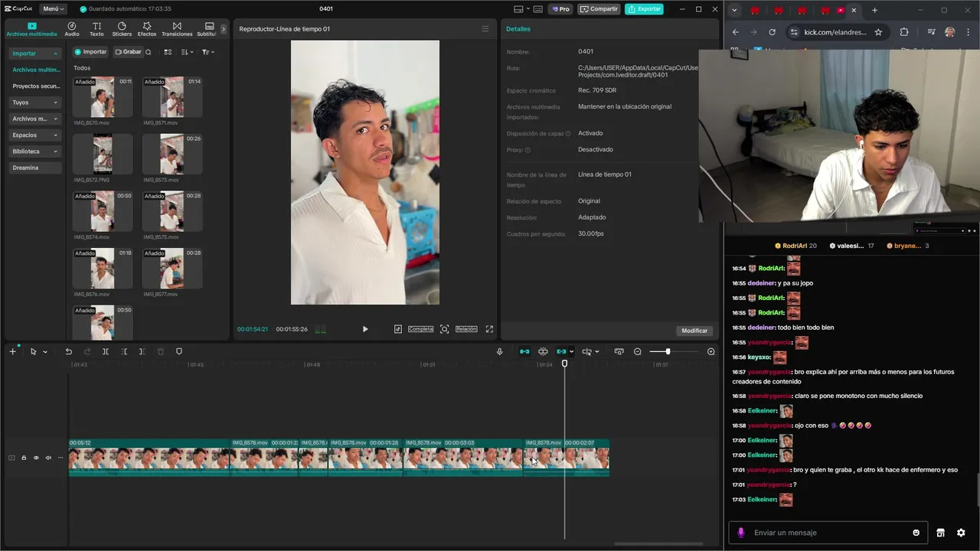Image resolution: width=980 pixels, height=551 pixels.
Task: Open the Stickers tab
Action: click(122, 30)
